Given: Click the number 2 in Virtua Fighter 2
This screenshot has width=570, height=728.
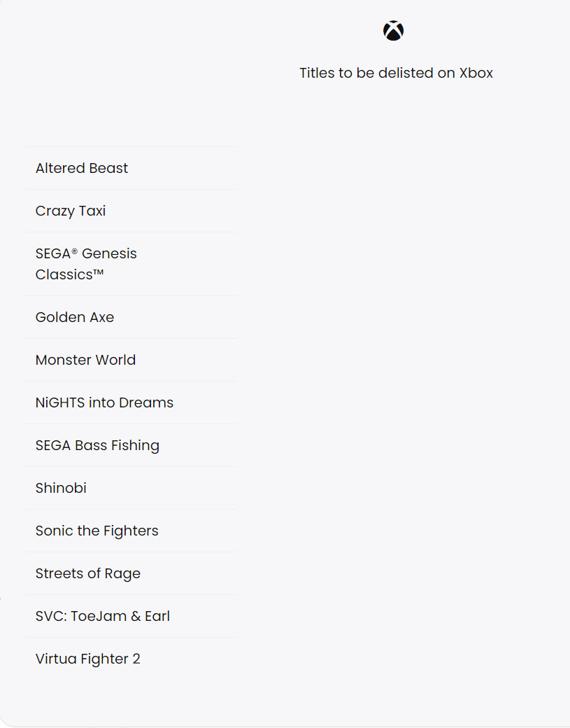Looking at the screenshot, I should (x=136, y=659).
